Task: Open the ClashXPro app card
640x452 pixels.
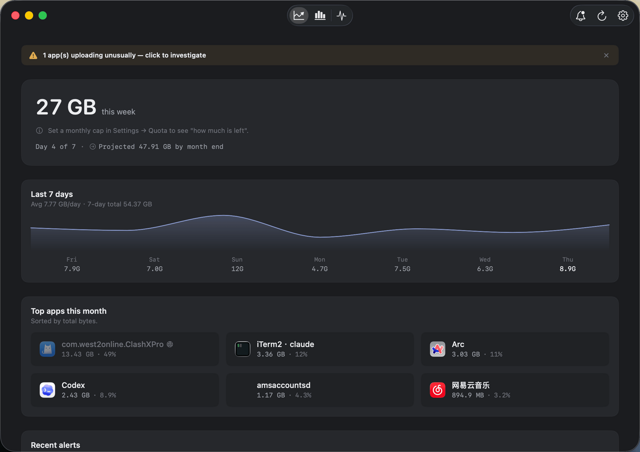Action: [x=125, y=349]
